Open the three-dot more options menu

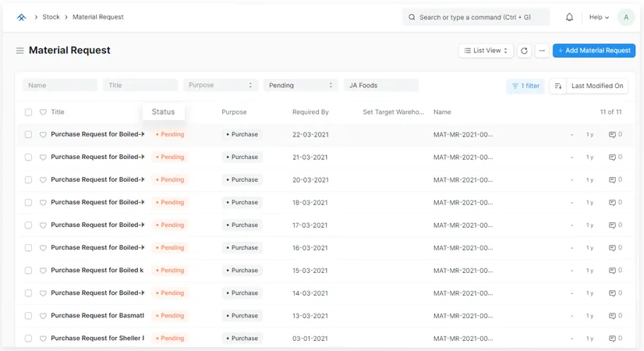tap(542, 51)
